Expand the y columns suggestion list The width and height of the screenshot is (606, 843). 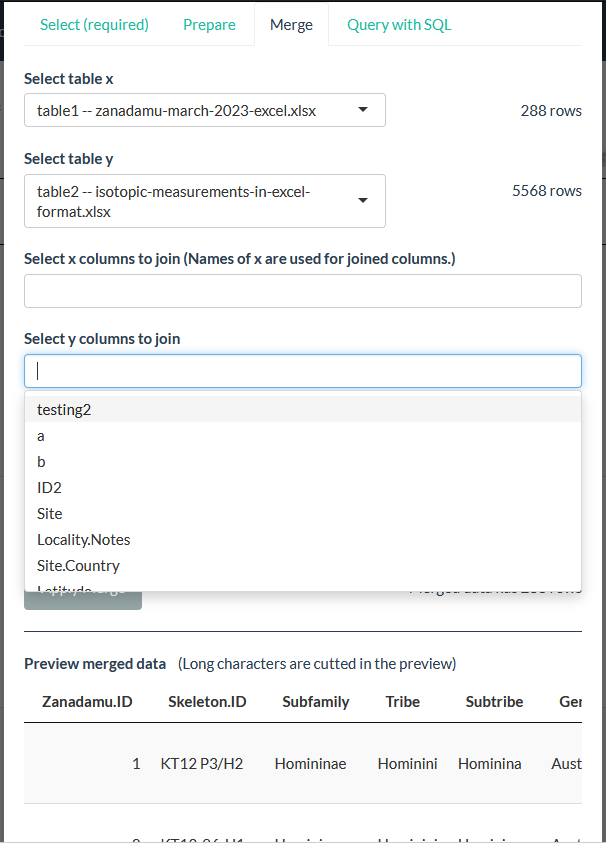pyautogui.click(x=303, y=370)
